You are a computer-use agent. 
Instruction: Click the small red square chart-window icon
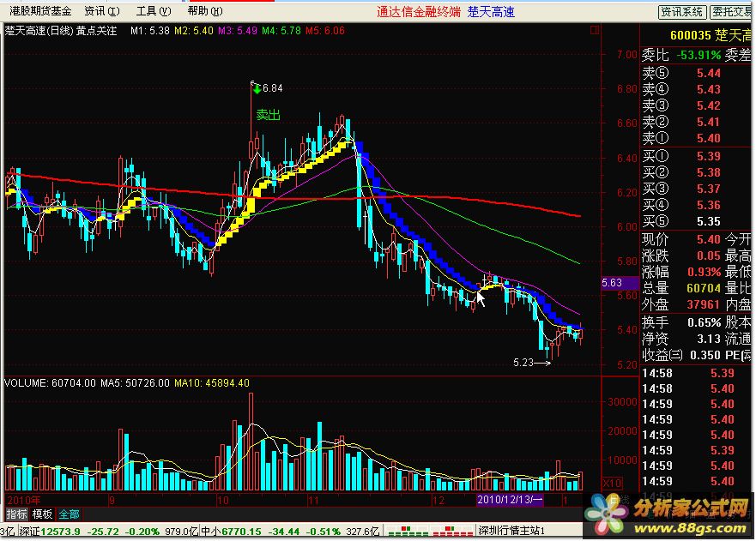click(595, 30)
